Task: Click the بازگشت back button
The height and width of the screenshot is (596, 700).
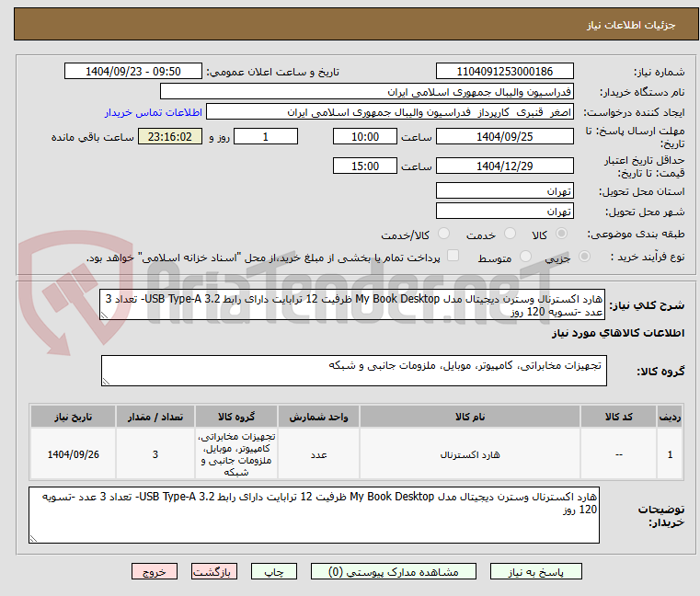Action: click(x=213, y=571)
